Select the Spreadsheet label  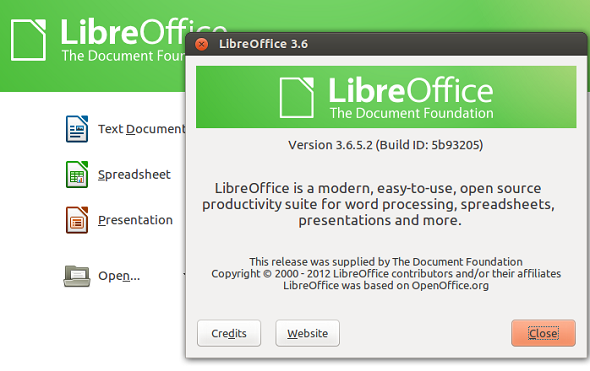[134, 175]
